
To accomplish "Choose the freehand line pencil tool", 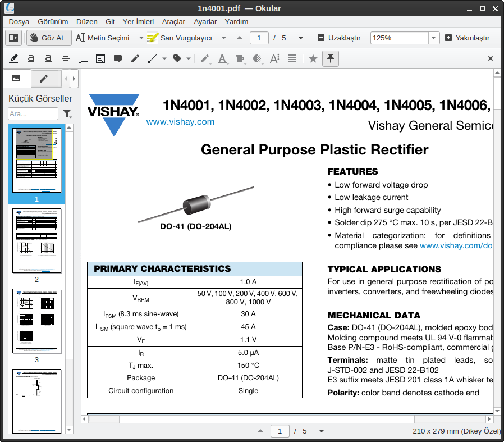I will (x=135, y=58).
